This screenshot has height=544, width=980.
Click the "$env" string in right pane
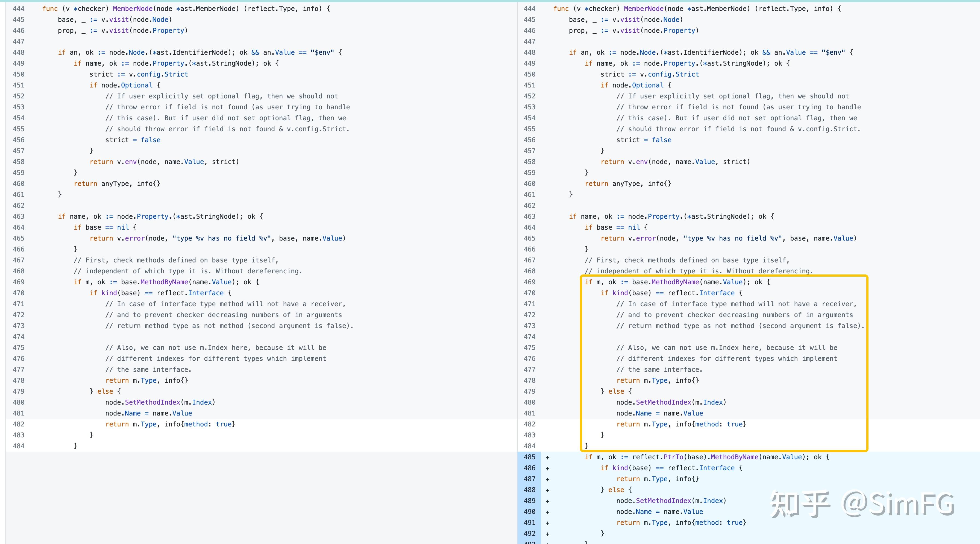pos(833,52)
